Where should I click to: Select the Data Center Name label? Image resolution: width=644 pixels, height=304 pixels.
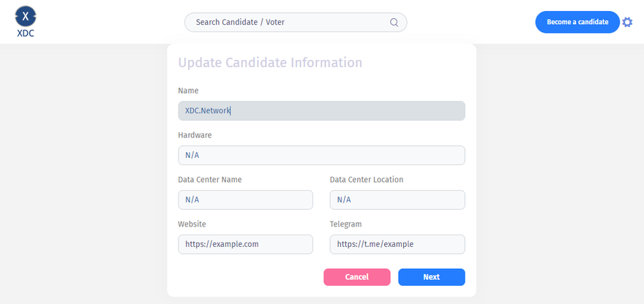coord(209,180)
